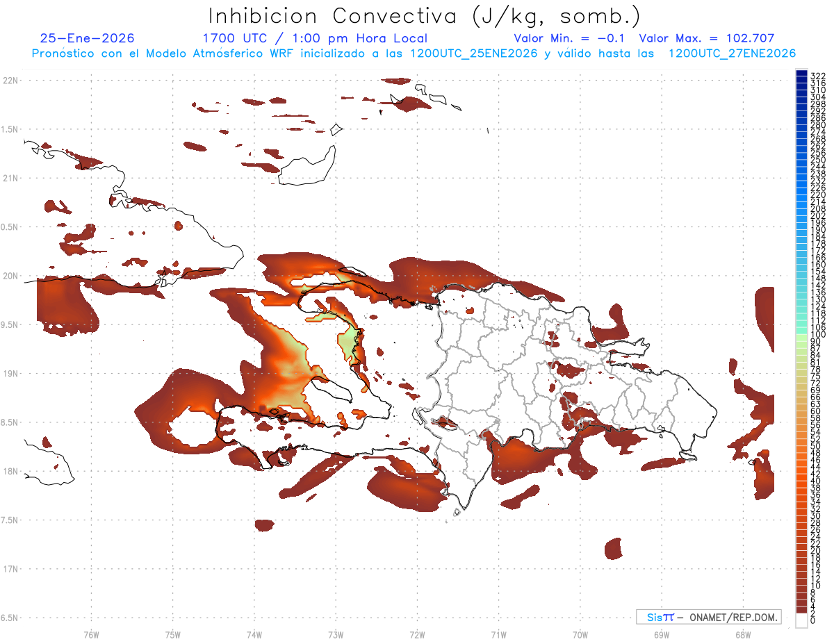Click the colorbar value '190'
Image resolution: width=834 pixels, height=644 pixels.
818,230
